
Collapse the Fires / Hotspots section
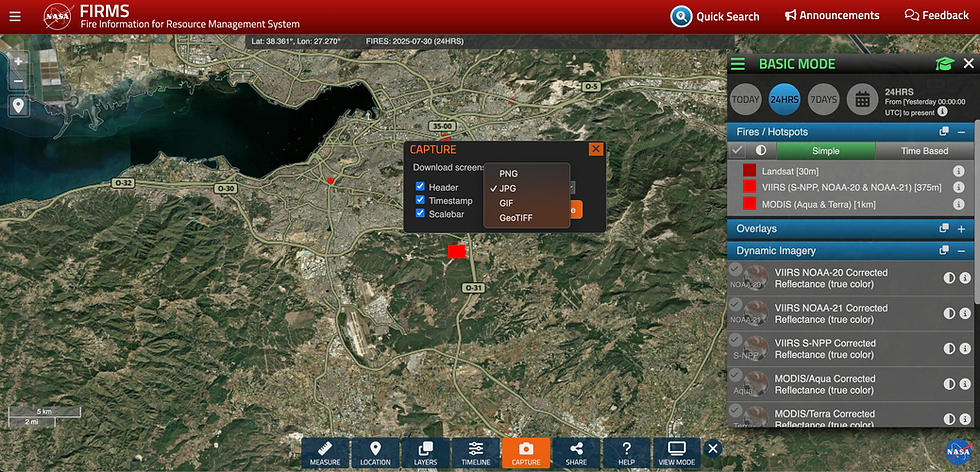[961, 132]
